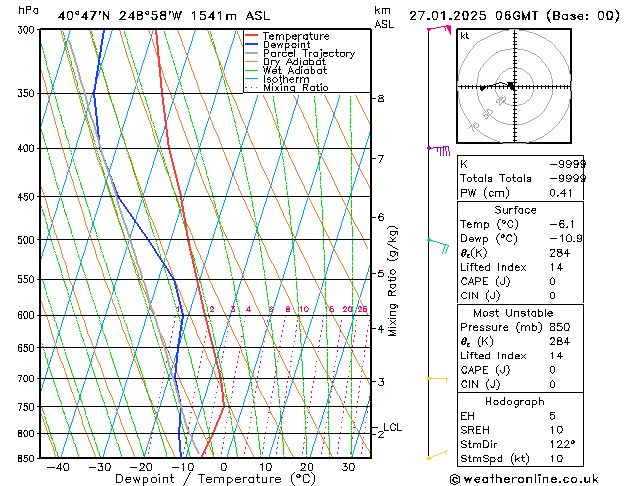Click the teal wind barb near 500 hPa
Image resolution: width=629 pixels, height=486 pixels.
pos(439,243)
